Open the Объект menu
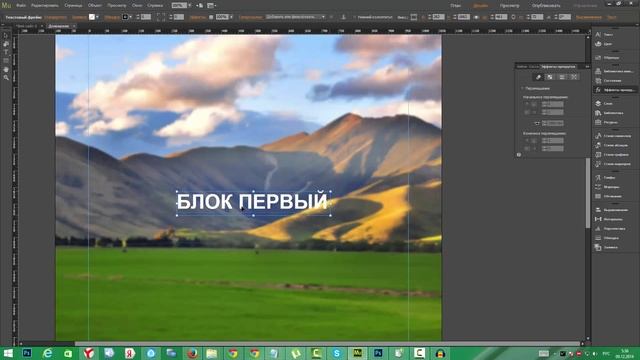The image size is (640, 360). (95, 5)
